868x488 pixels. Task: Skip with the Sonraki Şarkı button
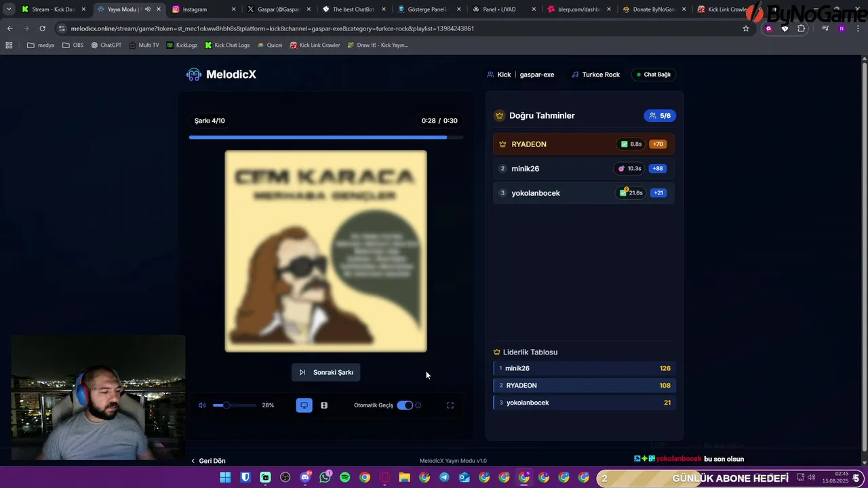pyautogui.click(x=326, y=372)
